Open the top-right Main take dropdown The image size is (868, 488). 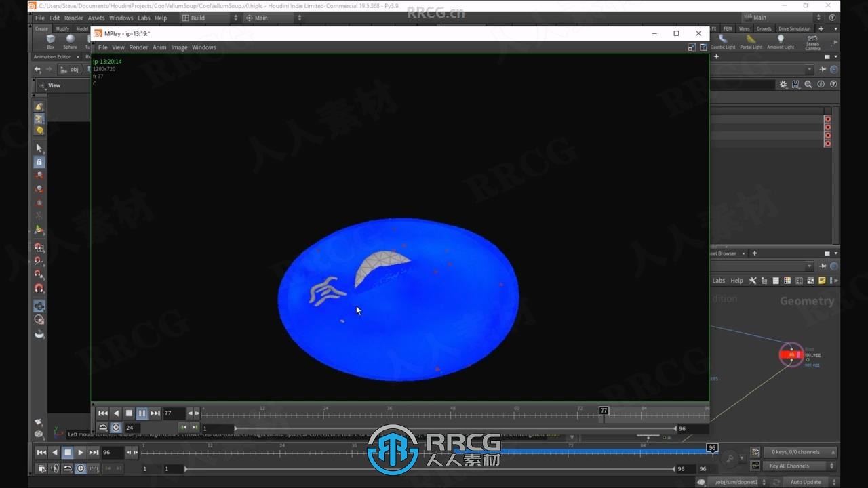[781, 18]
